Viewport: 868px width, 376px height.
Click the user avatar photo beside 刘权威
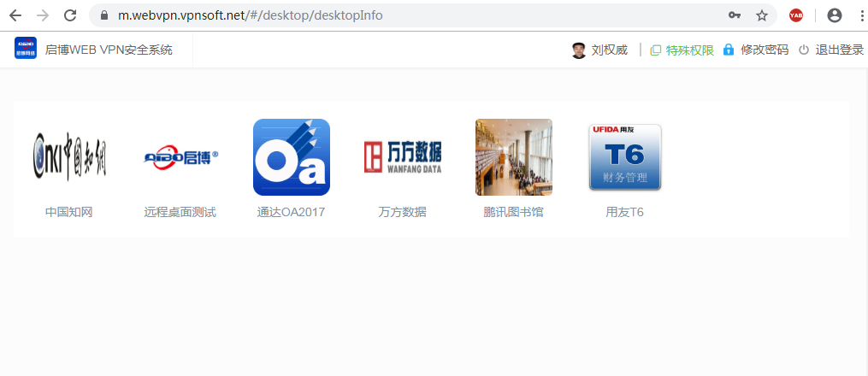click(579, 50)
